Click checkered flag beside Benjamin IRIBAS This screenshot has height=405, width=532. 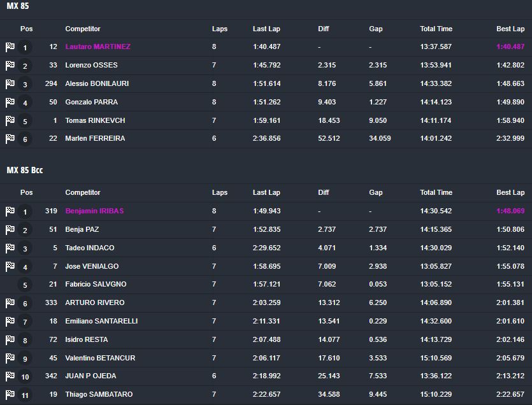[10, 211]
